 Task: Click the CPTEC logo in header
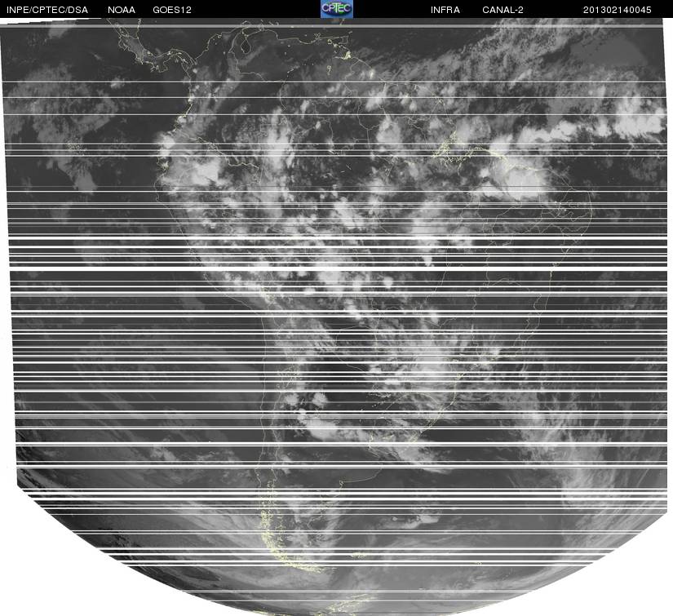click(337, 9)
